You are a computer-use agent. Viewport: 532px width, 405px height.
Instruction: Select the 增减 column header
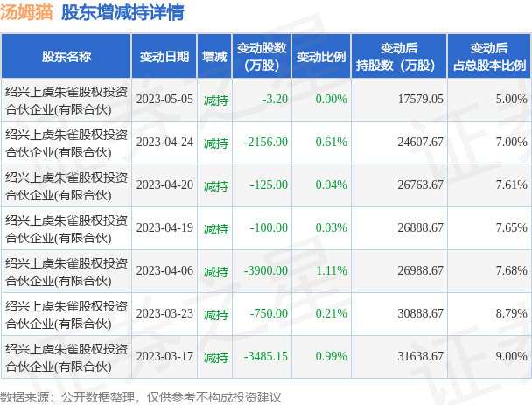(x=214, y=57)
